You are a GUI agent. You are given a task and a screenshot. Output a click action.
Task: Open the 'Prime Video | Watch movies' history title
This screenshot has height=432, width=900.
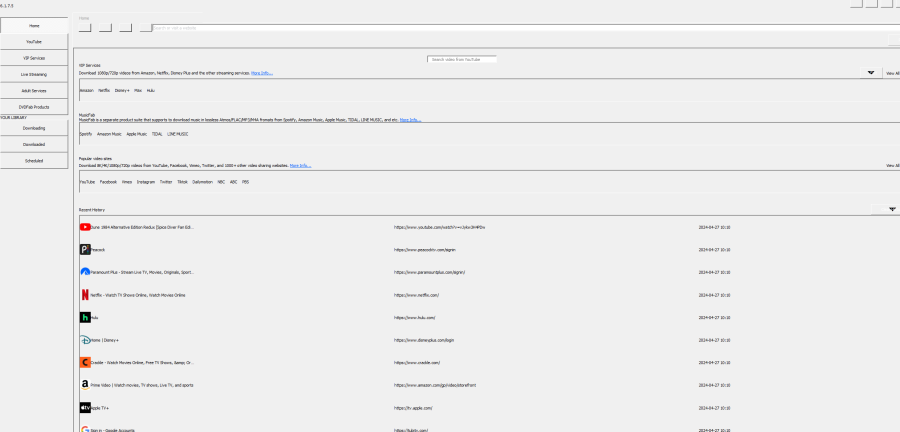click(x=142, y=385)
